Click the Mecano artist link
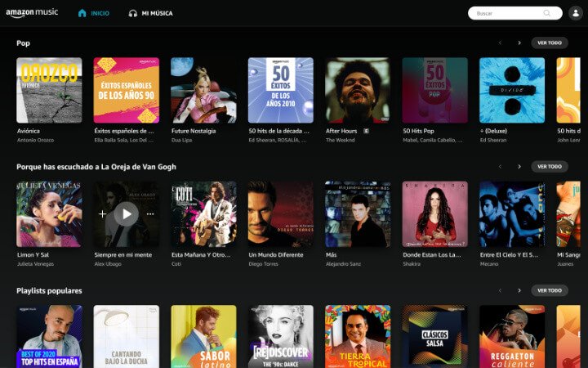 [489, 264]
